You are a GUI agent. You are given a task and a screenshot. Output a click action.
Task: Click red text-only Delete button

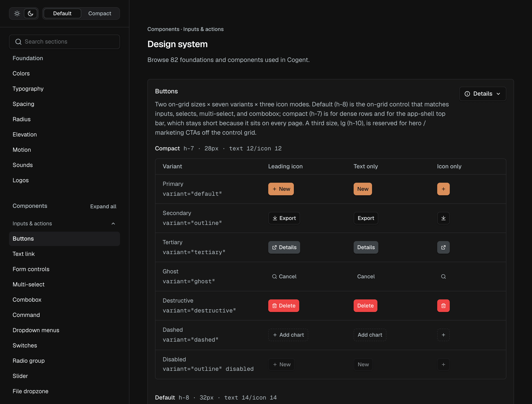coord(365,306)
